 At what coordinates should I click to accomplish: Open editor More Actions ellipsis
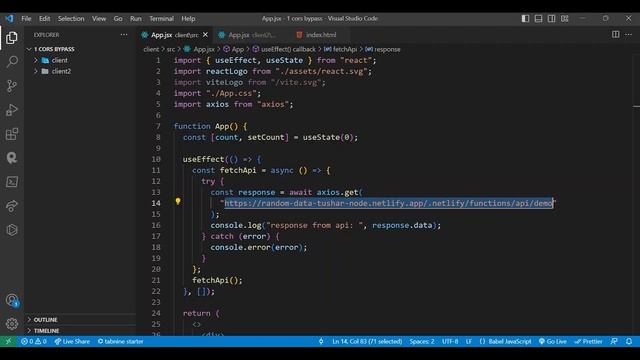coord(629,35)
